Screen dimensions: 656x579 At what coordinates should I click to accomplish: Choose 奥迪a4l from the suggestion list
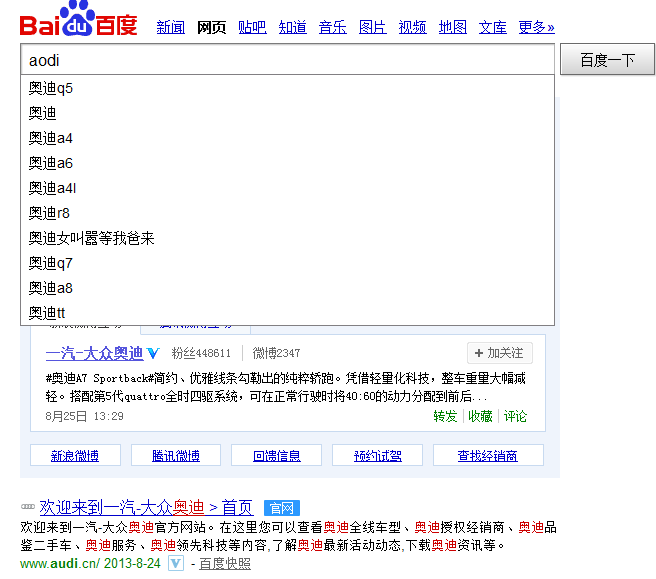[x=53, y=188]
